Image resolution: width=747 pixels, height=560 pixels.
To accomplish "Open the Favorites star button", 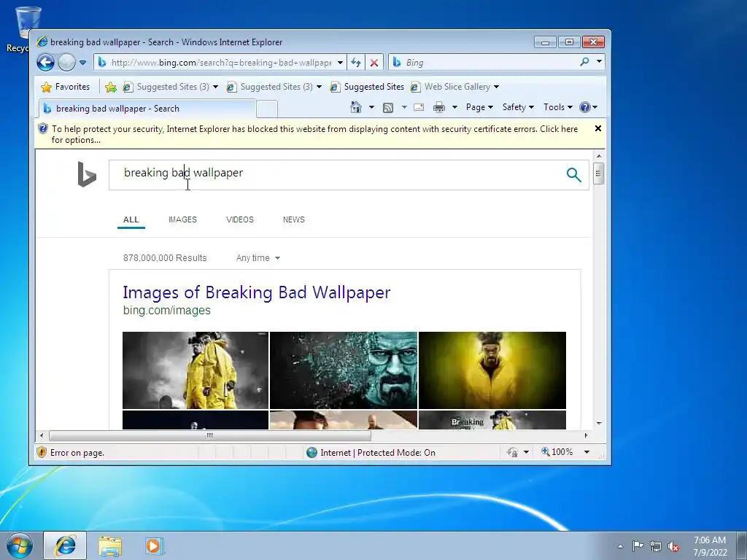I will [65, 87].
